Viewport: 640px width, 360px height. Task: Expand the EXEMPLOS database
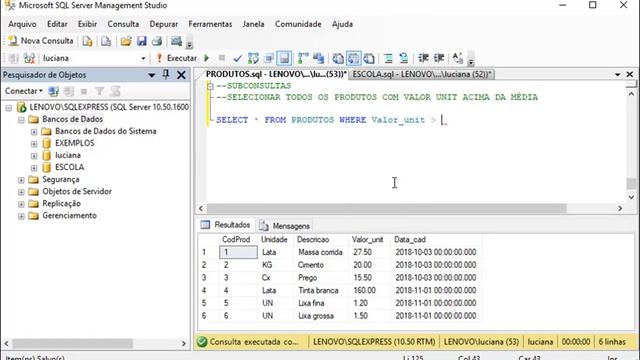(x=34, y=144)
